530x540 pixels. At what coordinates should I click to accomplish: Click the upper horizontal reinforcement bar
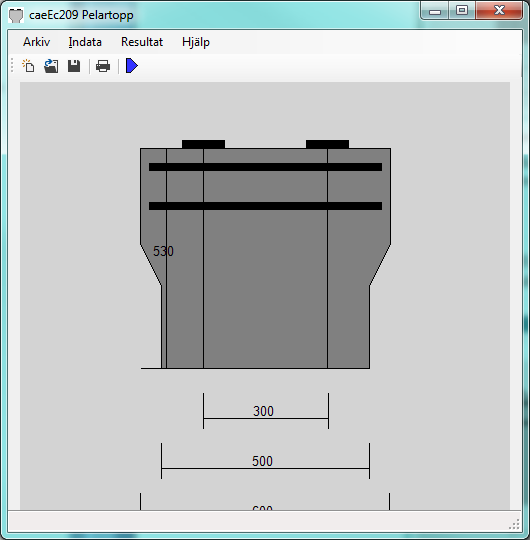pos(266,167)
